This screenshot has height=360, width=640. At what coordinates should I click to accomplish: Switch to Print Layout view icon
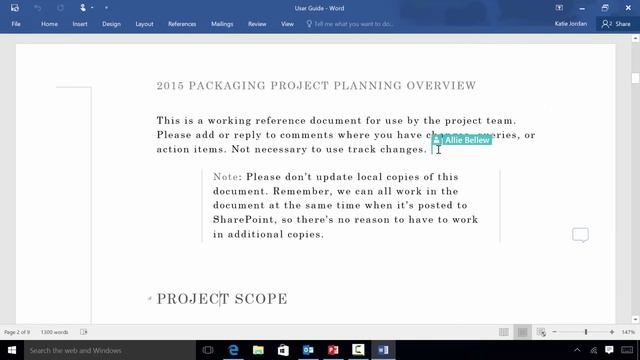[522, 332]
